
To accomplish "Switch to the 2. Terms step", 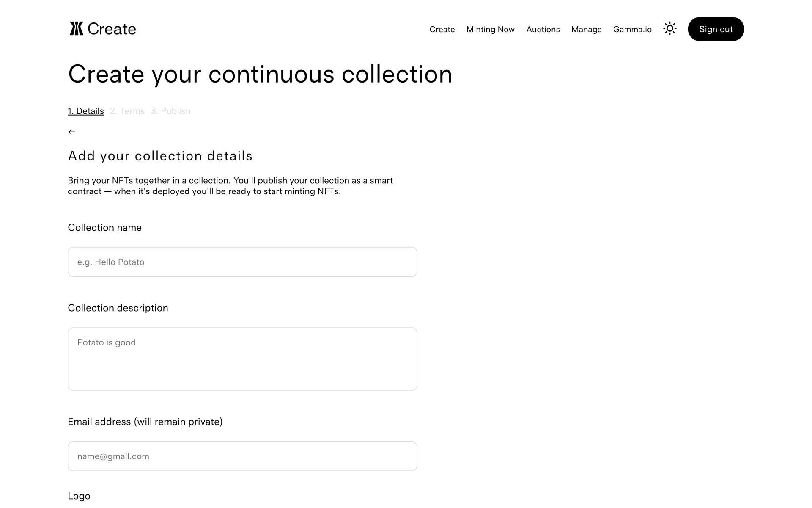I will tap(127, 111).
